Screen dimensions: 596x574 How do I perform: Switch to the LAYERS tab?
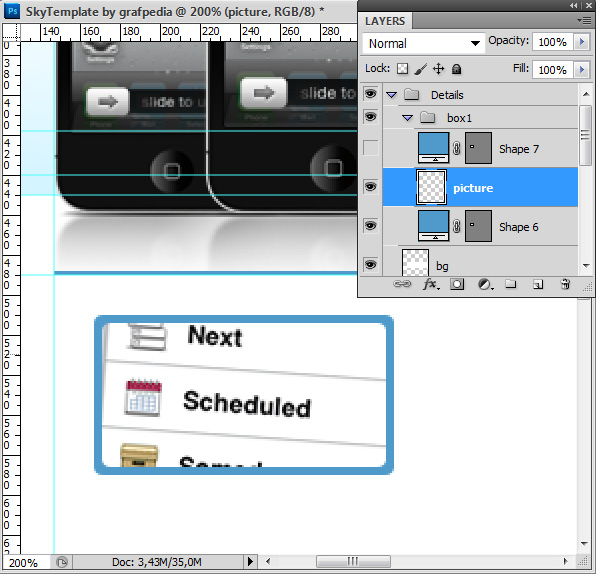[x=385, y=21]
